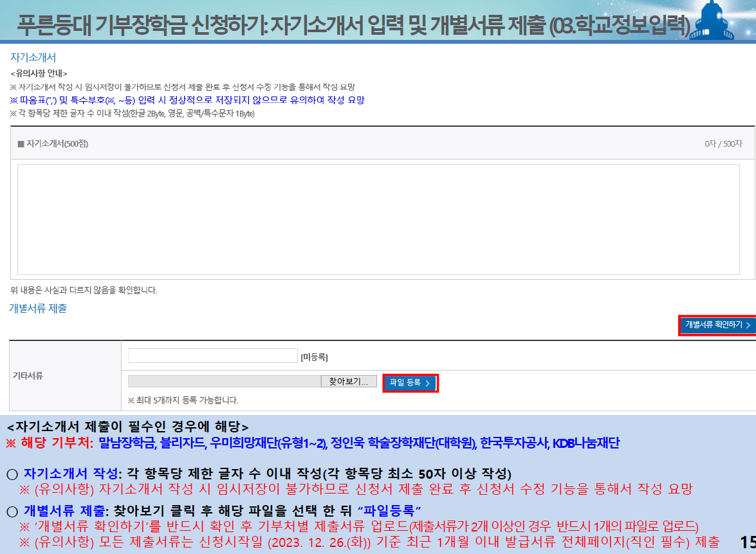This screenshot has height=554, width=756.
Task: Click the file path field beside 찾아보기
Action: (x=225, y=380)
